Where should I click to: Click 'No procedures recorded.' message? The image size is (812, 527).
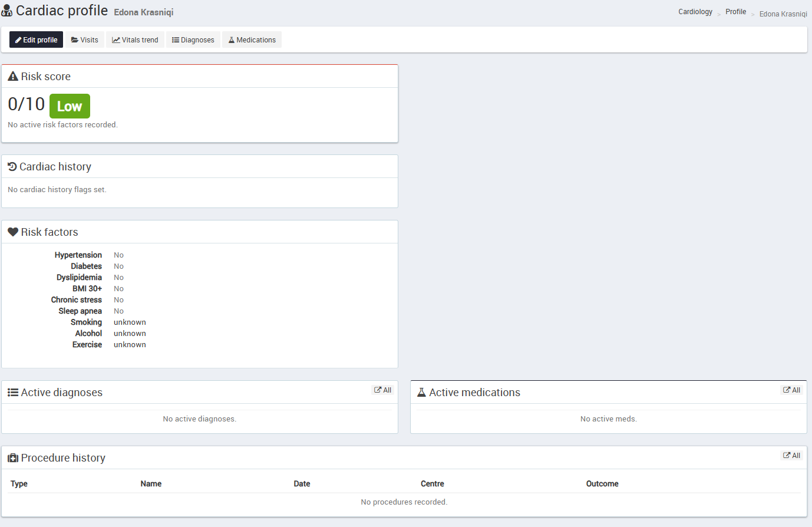pos(404,502)
